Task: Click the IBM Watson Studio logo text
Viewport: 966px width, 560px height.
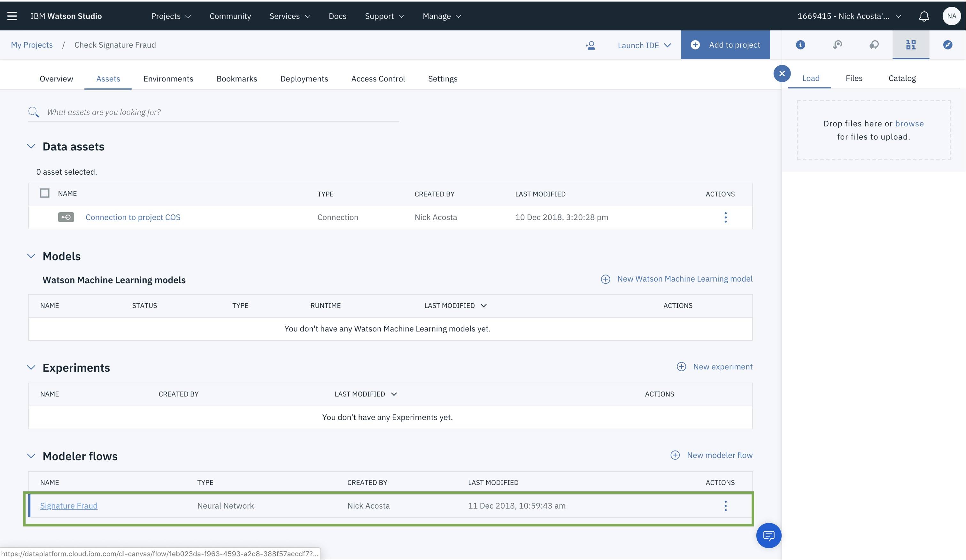Action: [66, 16]
